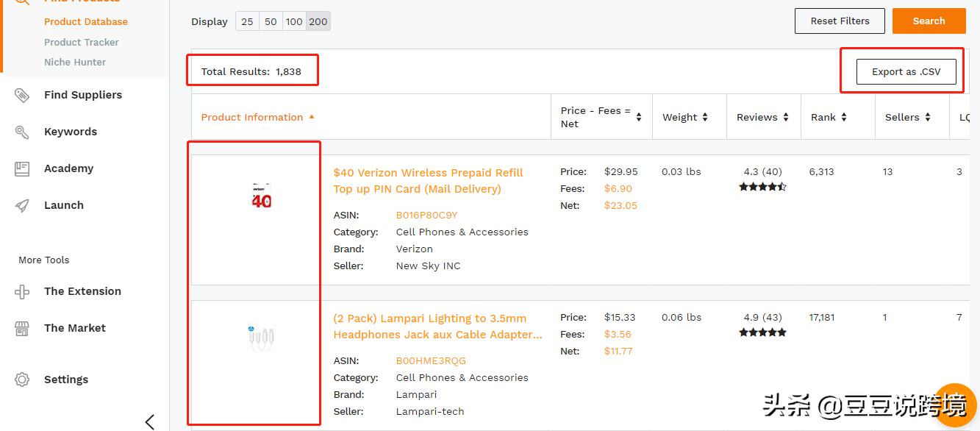Screen dimensions: 980x431
Task: Sort by the Weight column arrows
Action: pos(705,117)
